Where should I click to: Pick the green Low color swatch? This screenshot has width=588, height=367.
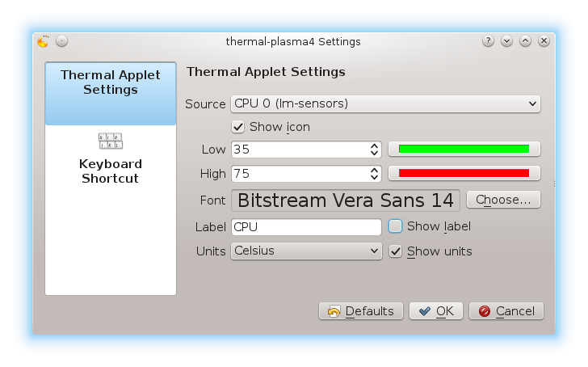(x=464, y=149)
